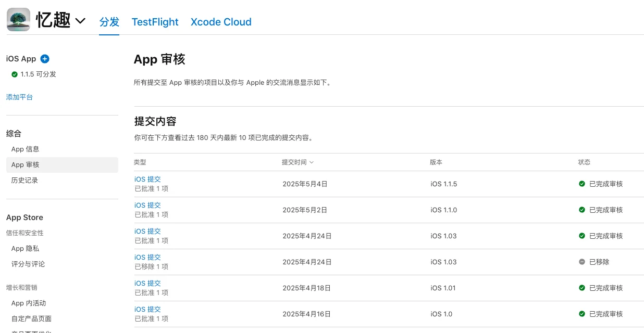Click the 已完成审核 icon on iOS 1.01 row

coord(582,288)
